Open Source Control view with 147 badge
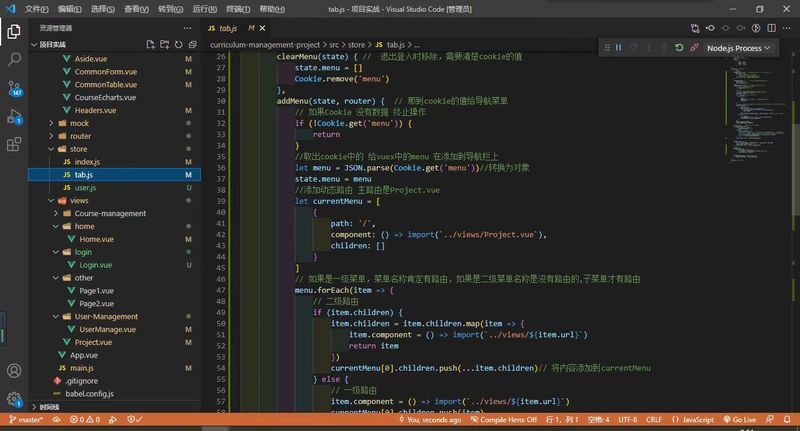Viewport: 800px width, 431px height. click(14, 88)
